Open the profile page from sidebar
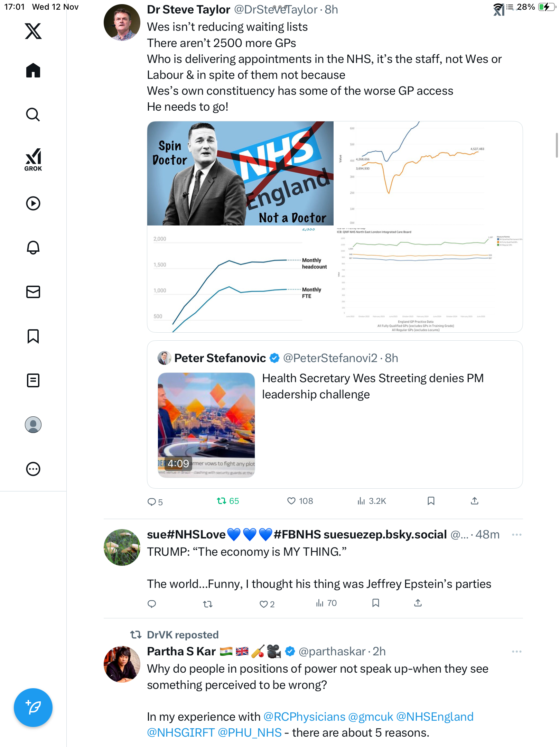Screen dimensions: 560x747 tap(33, 425)
